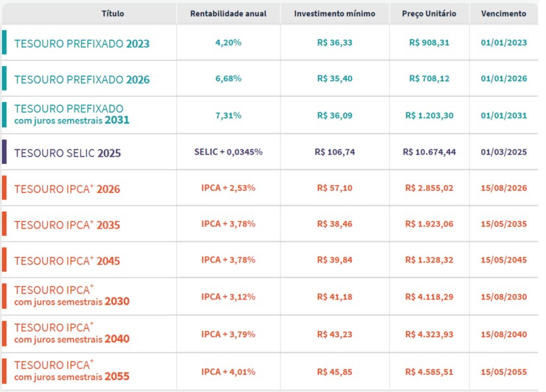546x392 pixels.
Task: Select the R$ 35,40 minimum investment
Action: [x=335, y=79]
